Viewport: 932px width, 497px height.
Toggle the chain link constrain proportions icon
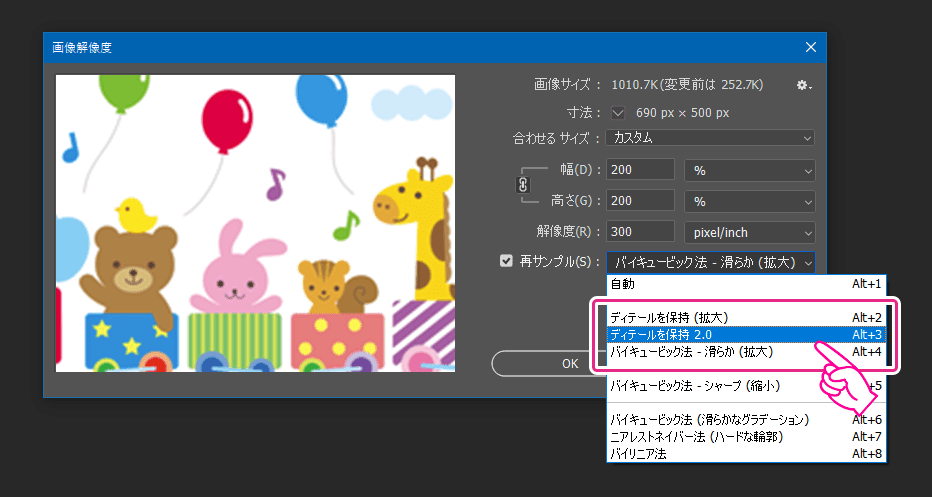pyautogui.click(x=521, y=185)
